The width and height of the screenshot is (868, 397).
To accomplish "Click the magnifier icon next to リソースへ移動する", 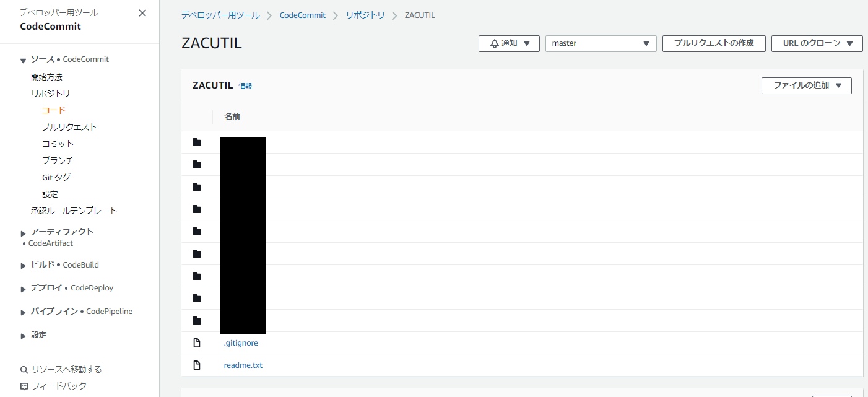I will tap(24, 369).
